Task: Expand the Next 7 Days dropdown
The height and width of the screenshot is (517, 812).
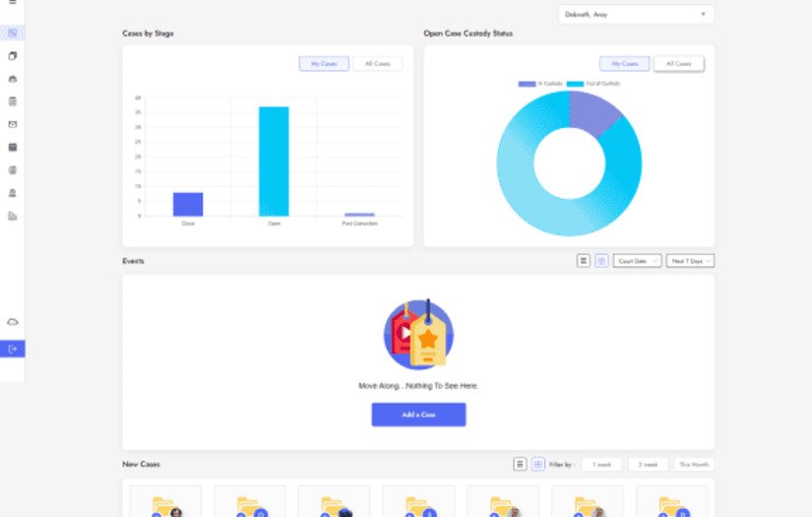Action: coord(690,261)
